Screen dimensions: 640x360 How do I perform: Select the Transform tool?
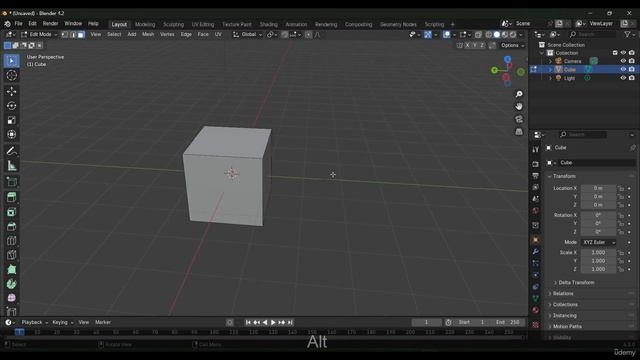(x=11, y=134)
